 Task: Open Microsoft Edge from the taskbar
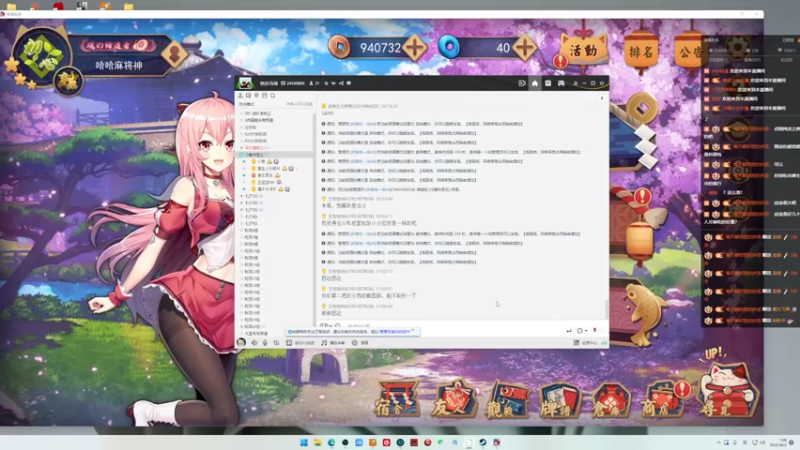332,442
